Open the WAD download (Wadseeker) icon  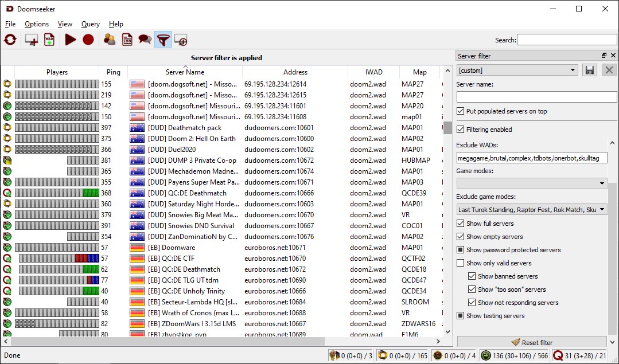coord(49,40)
